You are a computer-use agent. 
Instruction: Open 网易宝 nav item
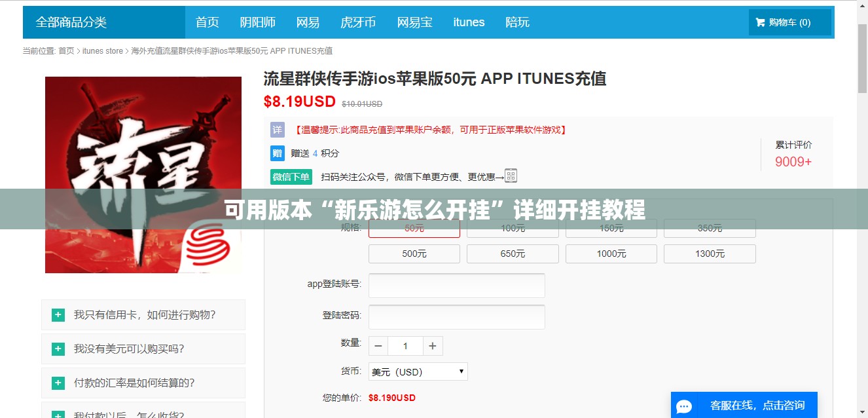pyautogui.click(x=415, y=22)
